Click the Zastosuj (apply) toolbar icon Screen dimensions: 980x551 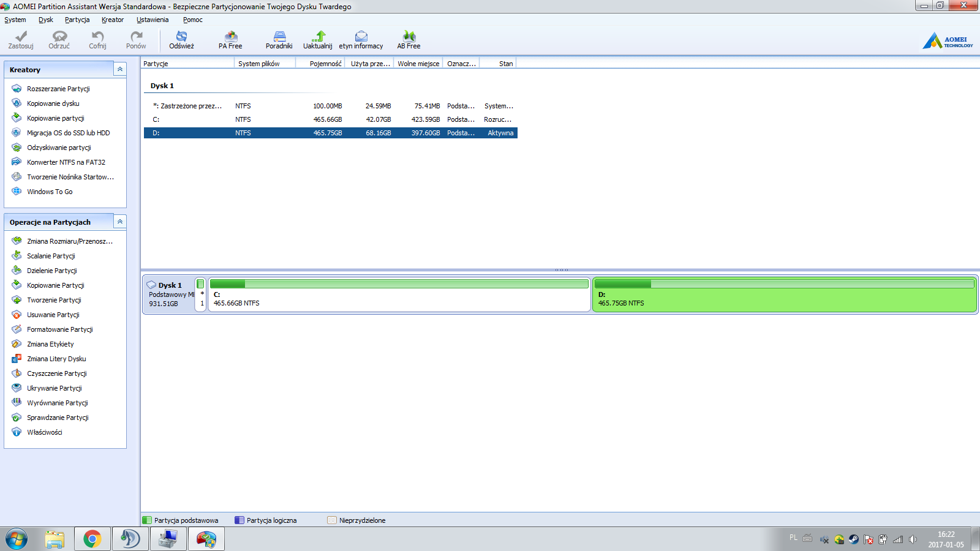[x=21, y=40]
